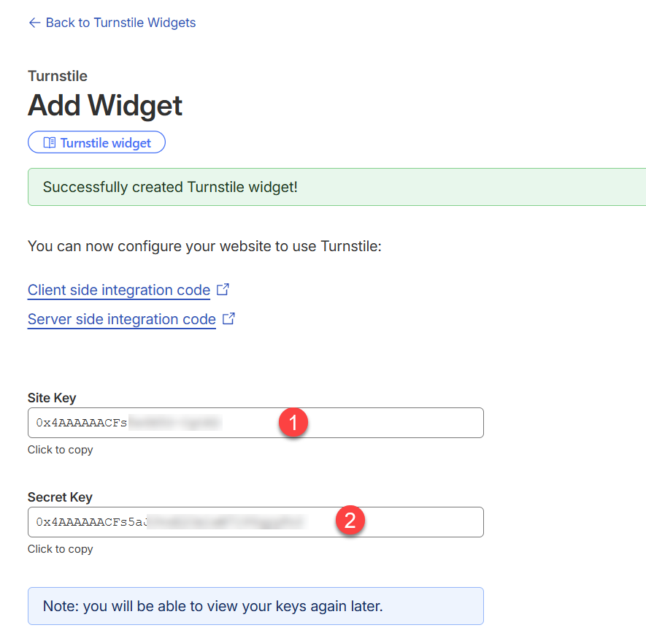
Task: Open the Server side integration code link
Action: click(x=121, y=319)
